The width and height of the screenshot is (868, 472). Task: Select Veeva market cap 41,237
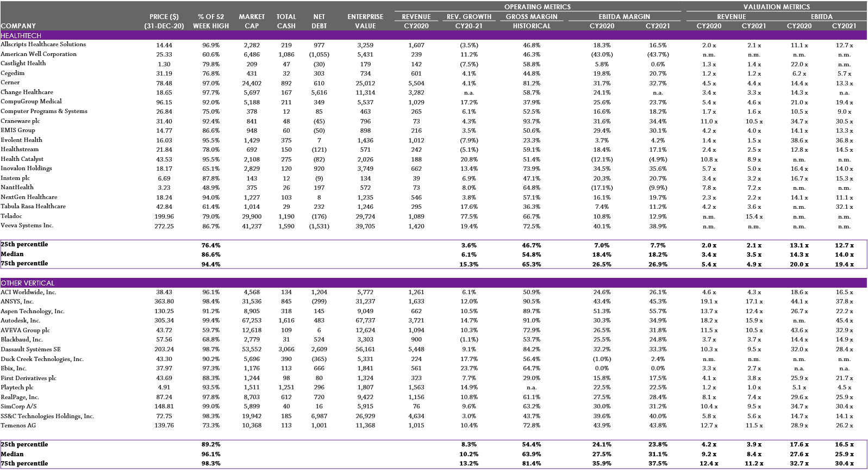252,226
